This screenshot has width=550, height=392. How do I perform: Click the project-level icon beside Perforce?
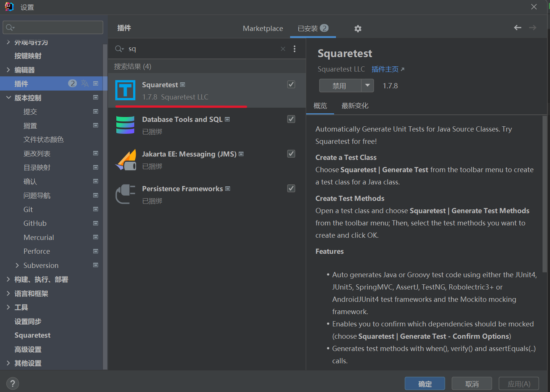pyautogui.click(x=96, y=251)
